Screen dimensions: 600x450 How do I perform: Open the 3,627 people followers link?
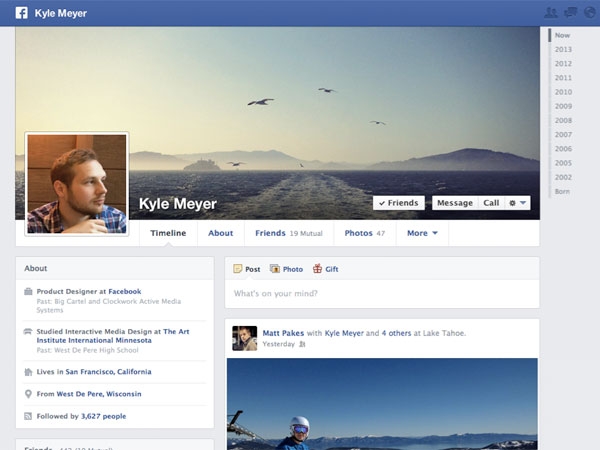[103, 416]
